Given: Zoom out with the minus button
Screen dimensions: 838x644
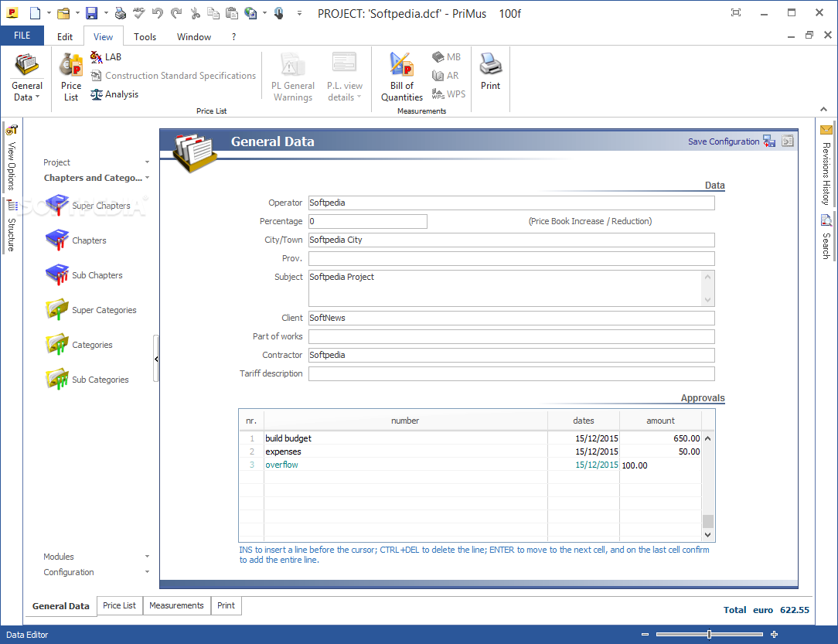Looking at the screenshot, I should 645,635.
